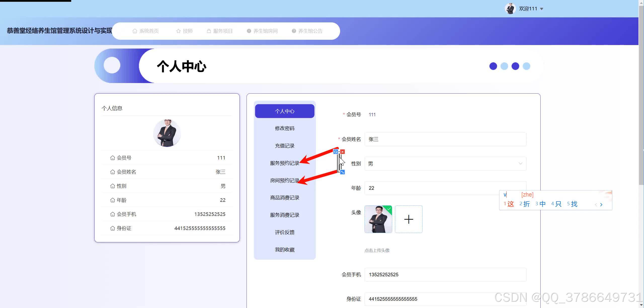Open the 欢迎111 account dropdown

click(x=542, y=8)
